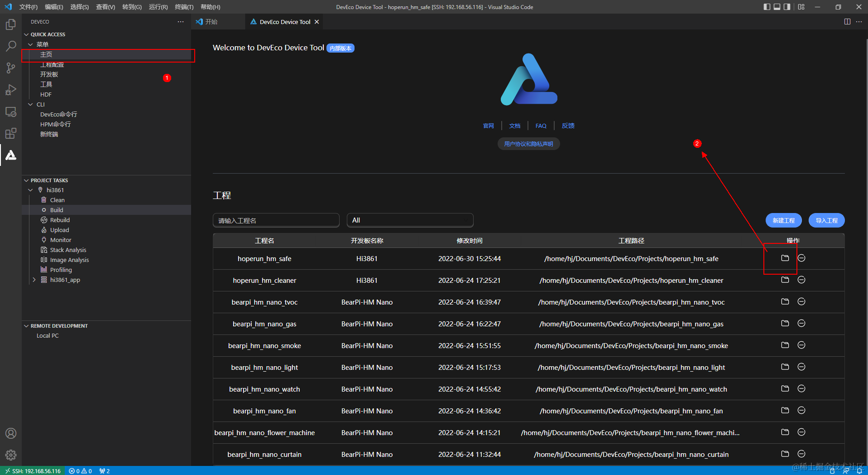Run the Upload task
This screenshot has height=475, width=868.
pos(60,230)
